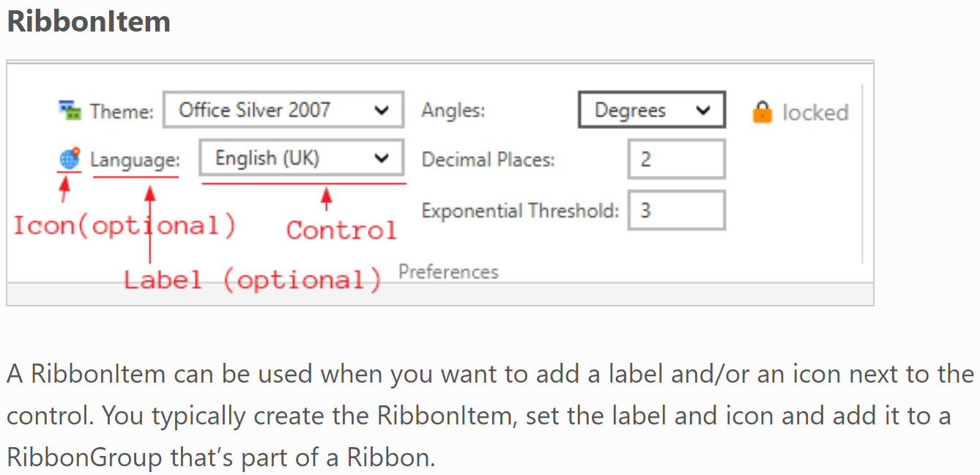Click the Decimal Places input field

(x=677, y=160)
